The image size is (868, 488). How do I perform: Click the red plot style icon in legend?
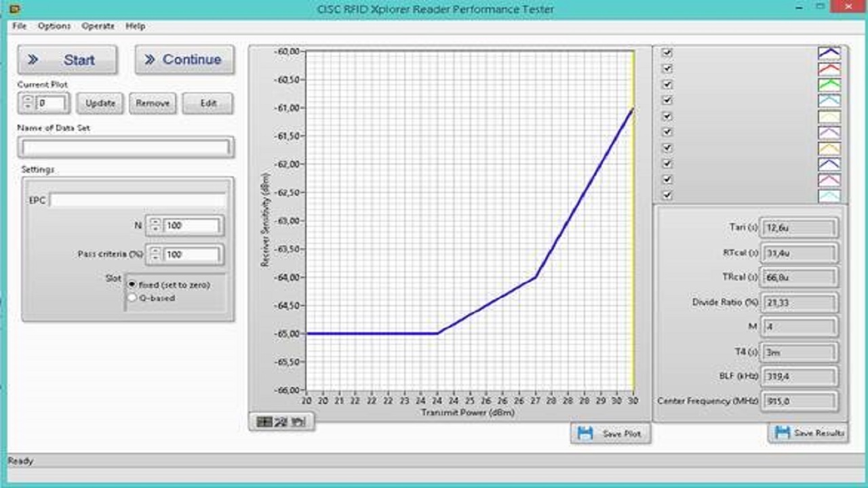click(829, 69)
